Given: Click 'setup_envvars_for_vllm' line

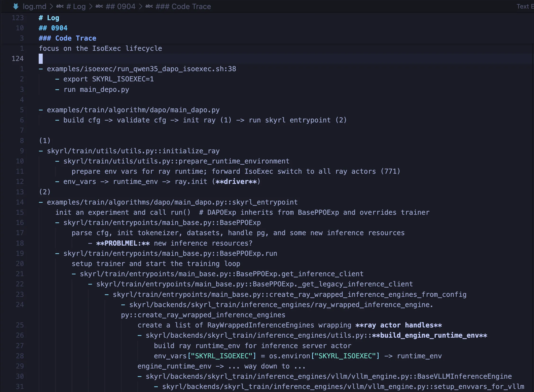Looking at the screenshot, I should click(343, 387).
